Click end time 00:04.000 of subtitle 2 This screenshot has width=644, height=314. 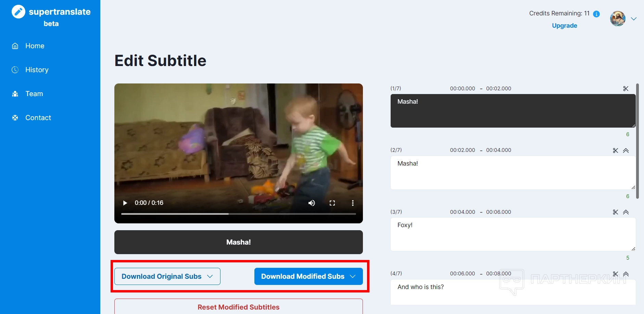tap(498, 150)
